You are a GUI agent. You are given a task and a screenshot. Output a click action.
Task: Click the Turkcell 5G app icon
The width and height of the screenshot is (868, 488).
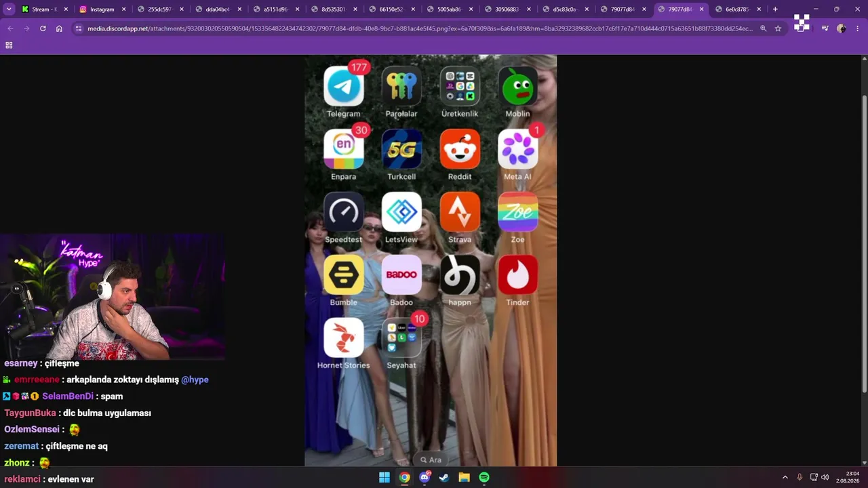point(401,149)
